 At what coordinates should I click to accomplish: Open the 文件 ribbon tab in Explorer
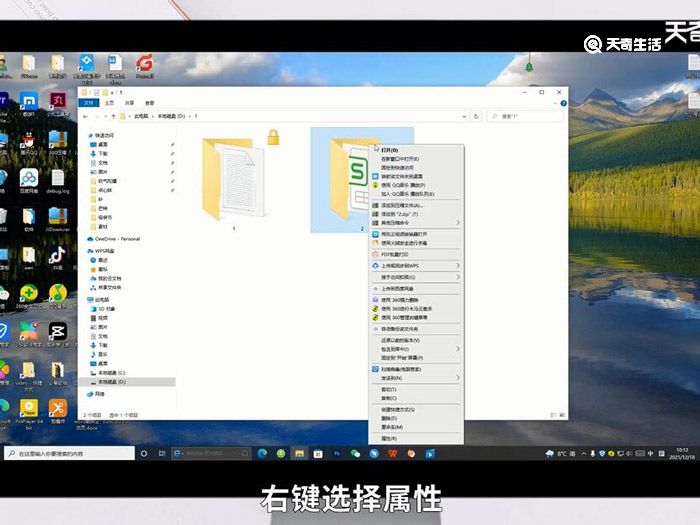(88, 103)
